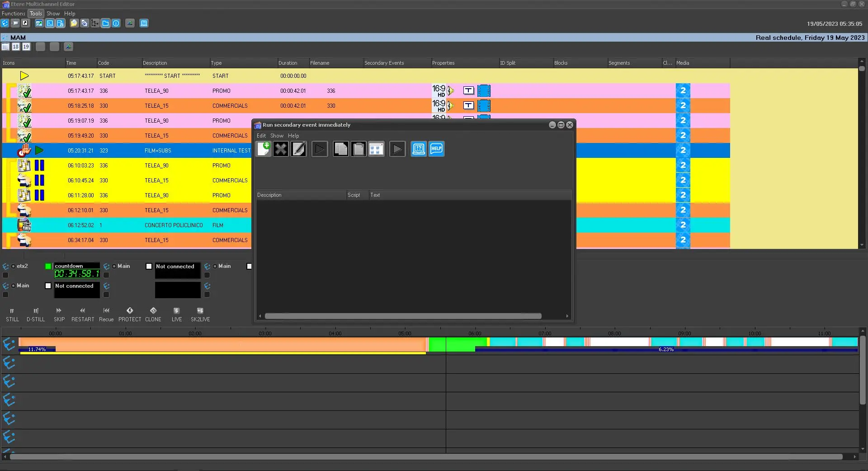Click the paste clipboard icon in dialog
This screenshot has width=868, height=471.
[x=358, y=149]
